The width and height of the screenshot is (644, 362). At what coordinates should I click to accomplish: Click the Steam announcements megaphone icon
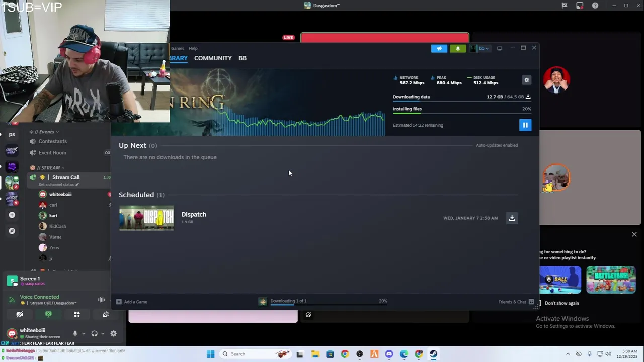click(x=439, y=48)
